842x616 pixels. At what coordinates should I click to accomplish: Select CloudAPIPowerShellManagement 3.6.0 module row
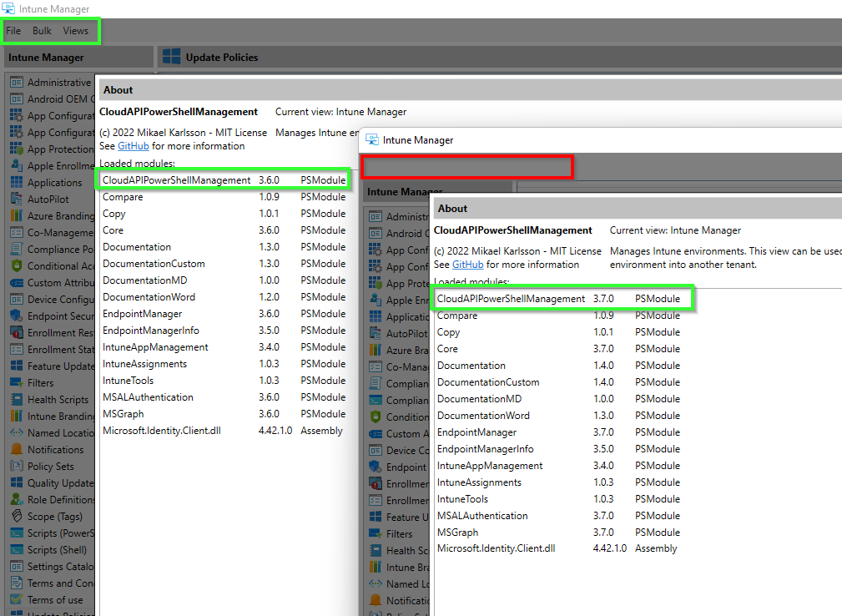click(x=224, y=180)
